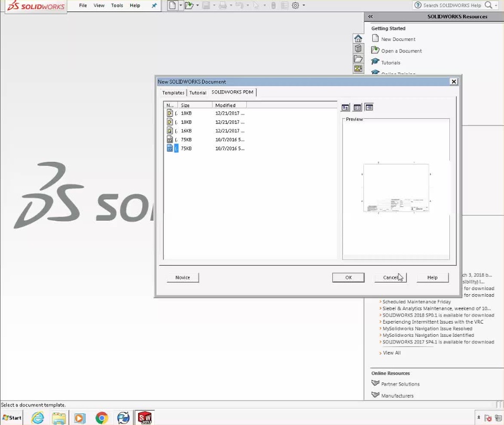Collapse the SOLIDWORKS Resources task pane

click(x=370, y=16)
